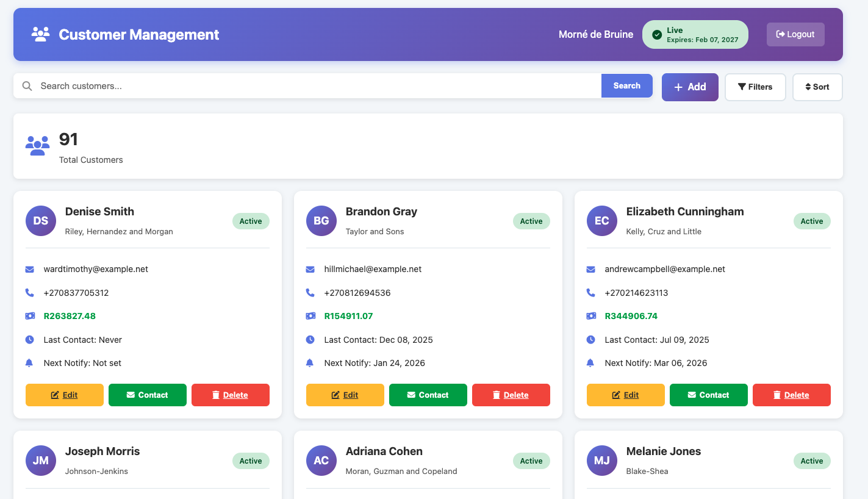The image size is (868, 499).
Task: Open the Sort options
Action: click(817, 87)
